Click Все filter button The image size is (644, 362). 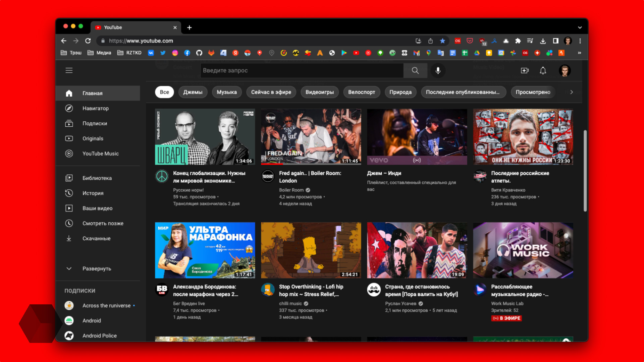(165, 92)
